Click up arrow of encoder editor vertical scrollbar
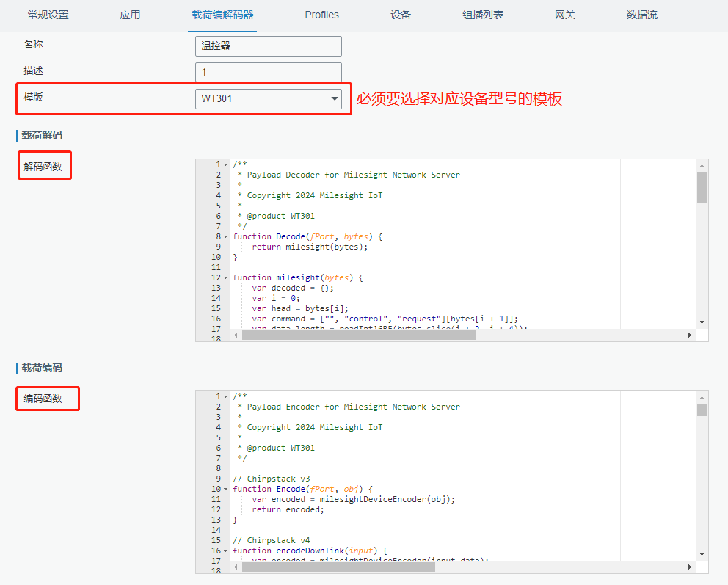Viewport: 728px width, 585px height. point(702,397)
